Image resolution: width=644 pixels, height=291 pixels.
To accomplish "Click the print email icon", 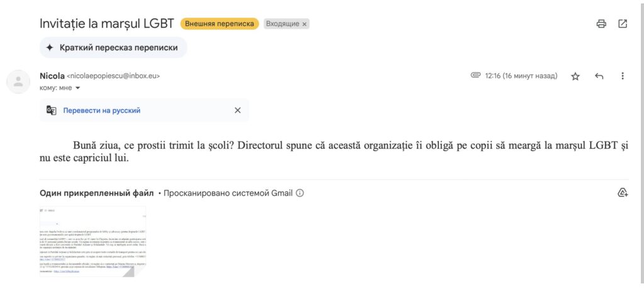I will (x=601, y=24).
